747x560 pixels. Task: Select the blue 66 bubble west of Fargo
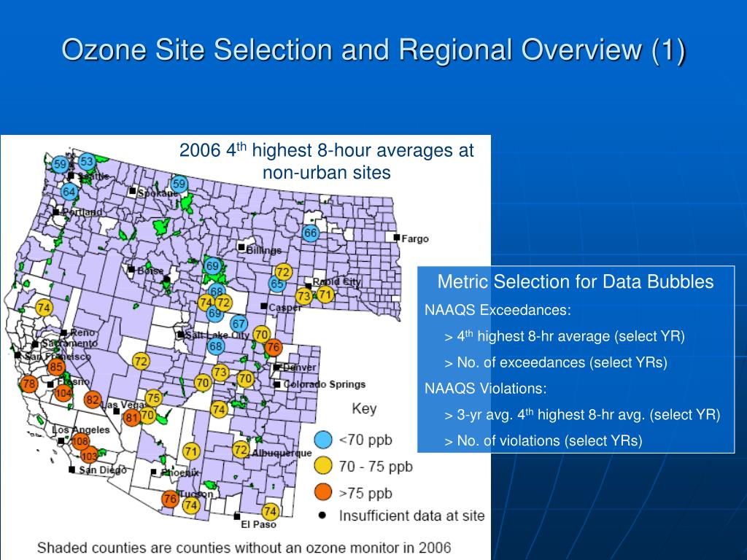(310, 233)
